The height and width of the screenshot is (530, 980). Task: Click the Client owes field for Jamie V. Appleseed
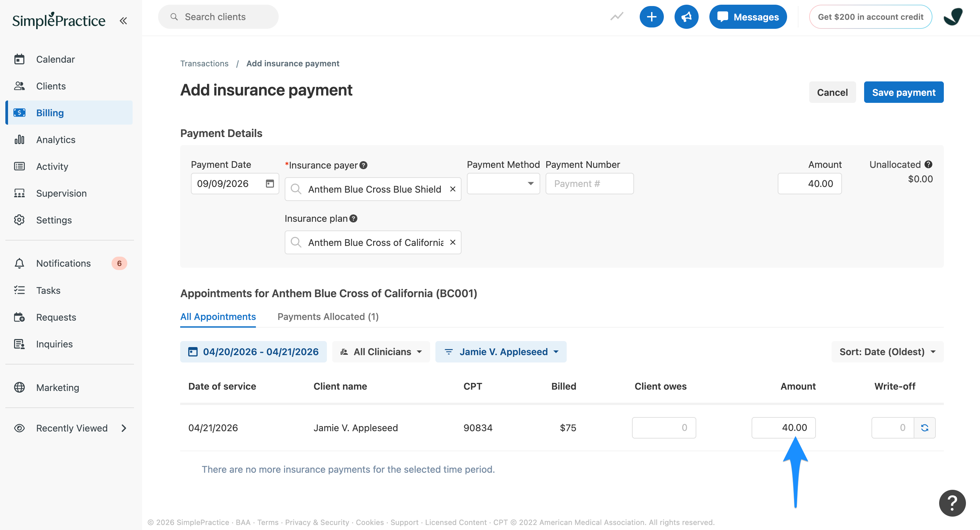664,428
